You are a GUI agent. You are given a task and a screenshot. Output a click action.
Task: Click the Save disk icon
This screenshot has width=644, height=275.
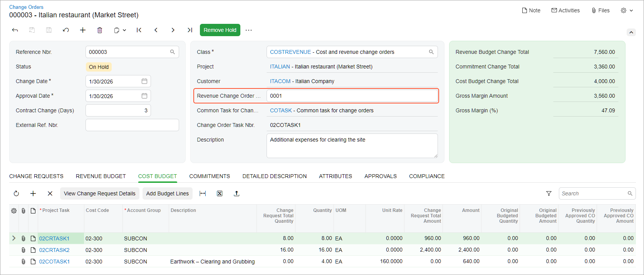tap(49, 30)
